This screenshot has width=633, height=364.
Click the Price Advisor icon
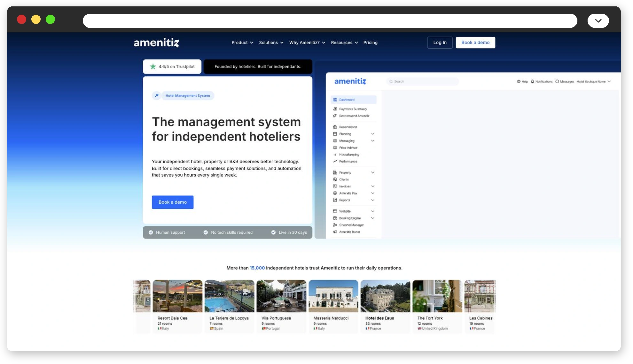point(335,148)
